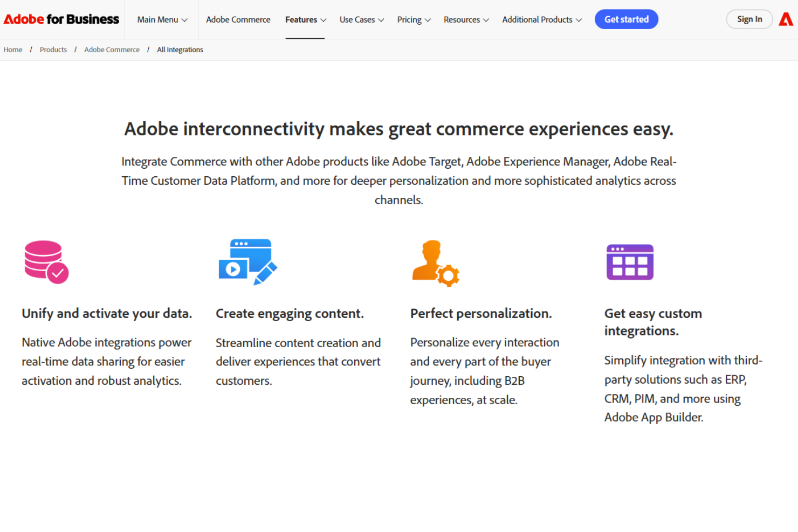
Task: Click the page heading about Adobe interconnectivity
Action: pyautogui.click(x=399, y=129)
